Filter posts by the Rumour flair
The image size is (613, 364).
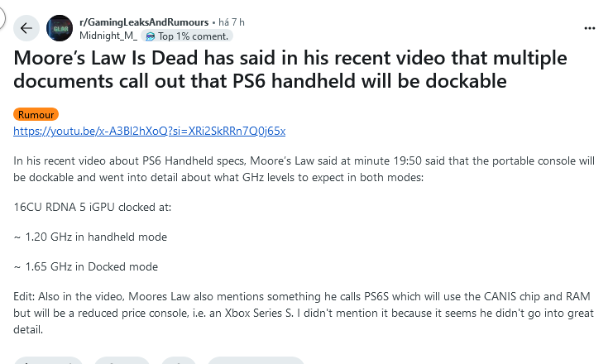pos(36,114)
